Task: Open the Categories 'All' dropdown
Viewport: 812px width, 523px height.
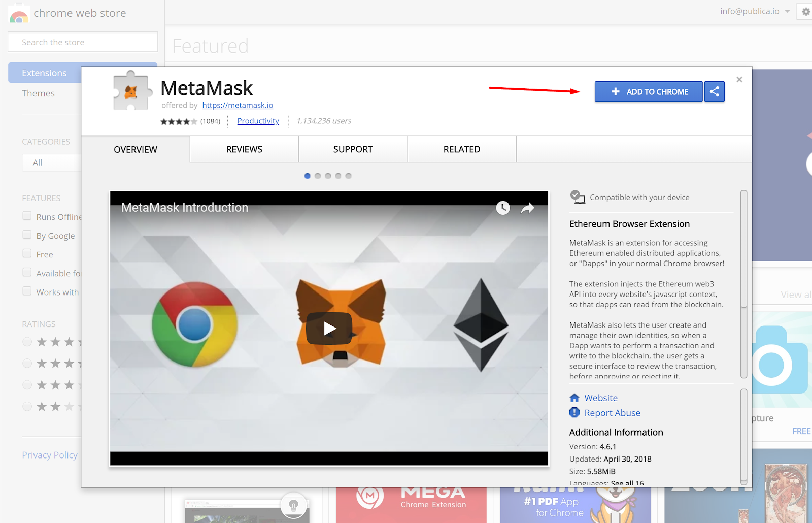Action: (x=52, y=162)
